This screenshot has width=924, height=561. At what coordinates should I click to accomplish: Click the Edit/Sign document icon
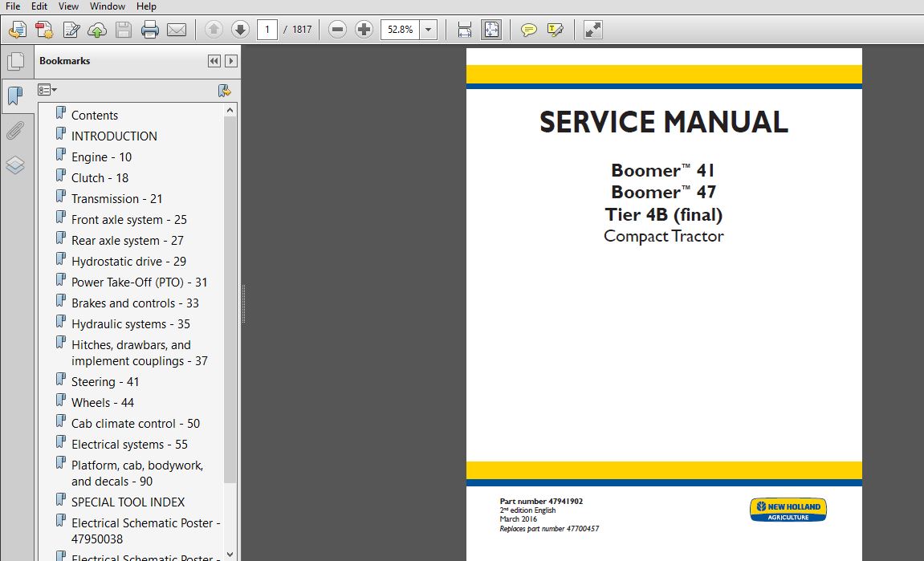pos(71,30)
